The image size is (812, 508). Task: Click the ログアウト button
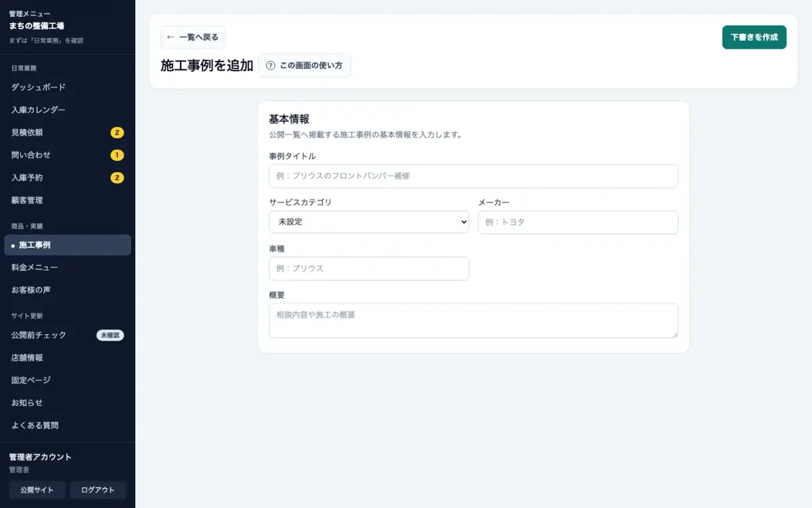[98, 490]
